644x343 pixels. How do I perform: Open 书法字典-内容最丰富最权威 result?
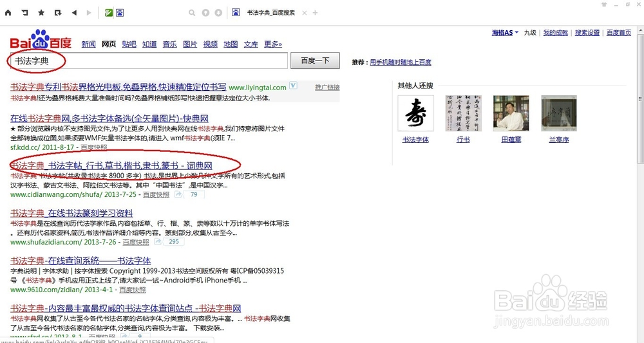[126, 308]
